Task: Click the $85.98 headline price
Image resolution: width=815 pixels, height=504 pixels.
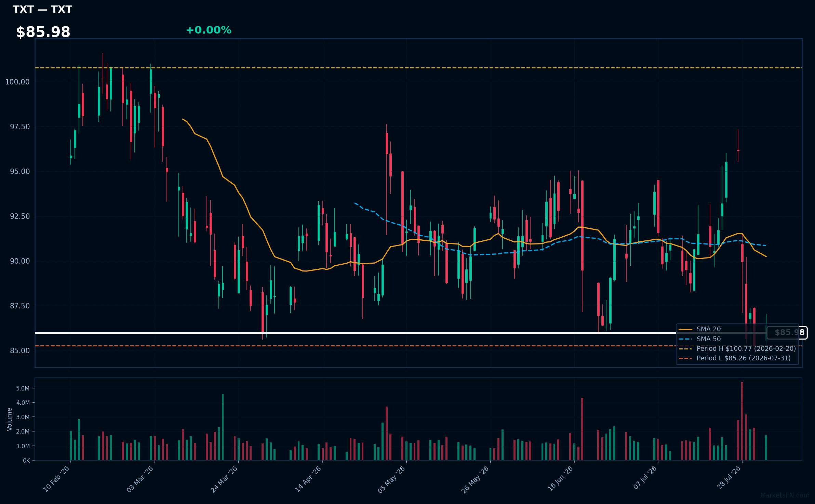Action: click(43, 32)
